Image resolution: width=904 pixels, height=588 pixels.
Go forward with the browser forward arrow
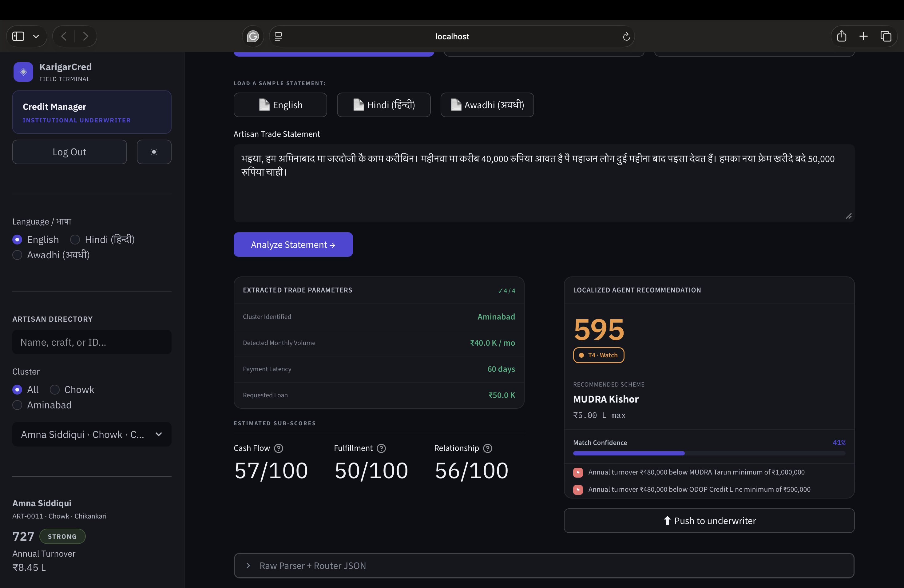pyautogui.click(x=85, y=36)
